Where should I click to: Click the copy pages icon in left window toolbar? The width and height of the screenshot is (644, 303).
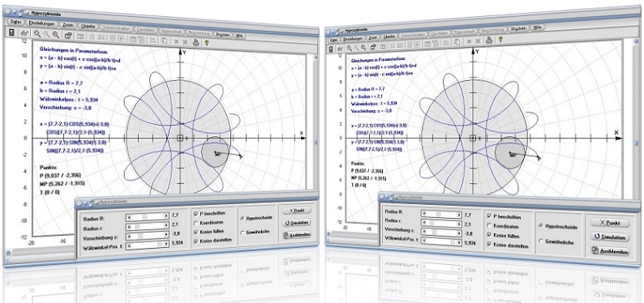[x=164, y=41]
